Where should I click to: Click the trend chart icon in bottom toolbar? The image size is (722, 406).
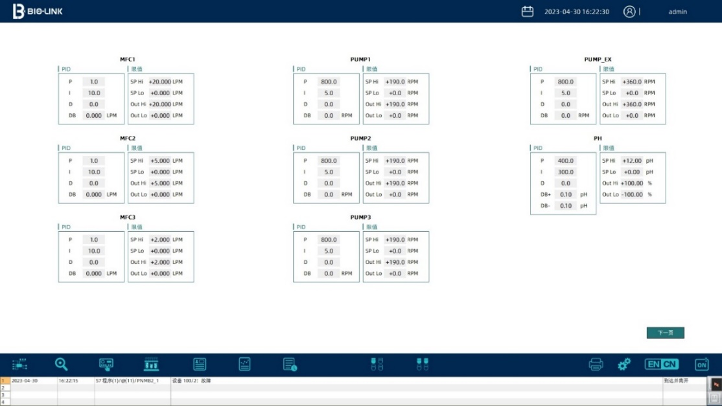pos(244,364)
